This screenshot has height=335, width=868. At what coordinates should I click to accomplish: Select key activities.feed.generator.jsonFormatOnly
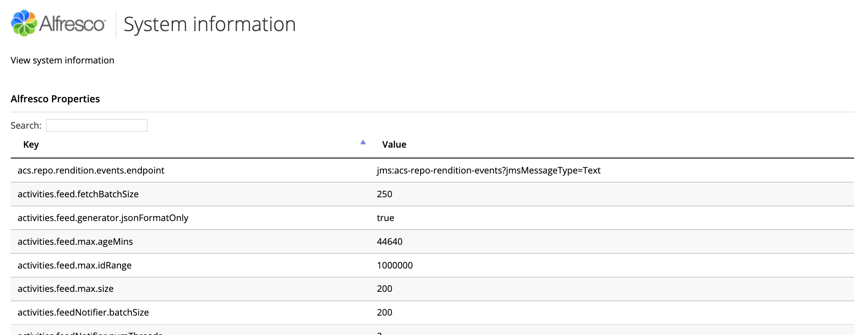coord(103,218)
